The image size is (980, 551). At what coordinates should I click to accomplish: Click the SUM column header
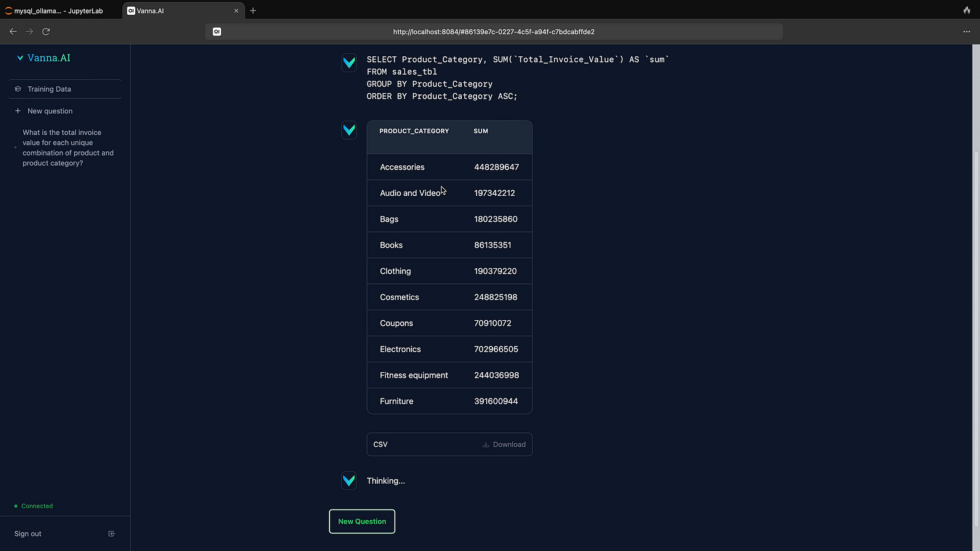pos(481,131)
